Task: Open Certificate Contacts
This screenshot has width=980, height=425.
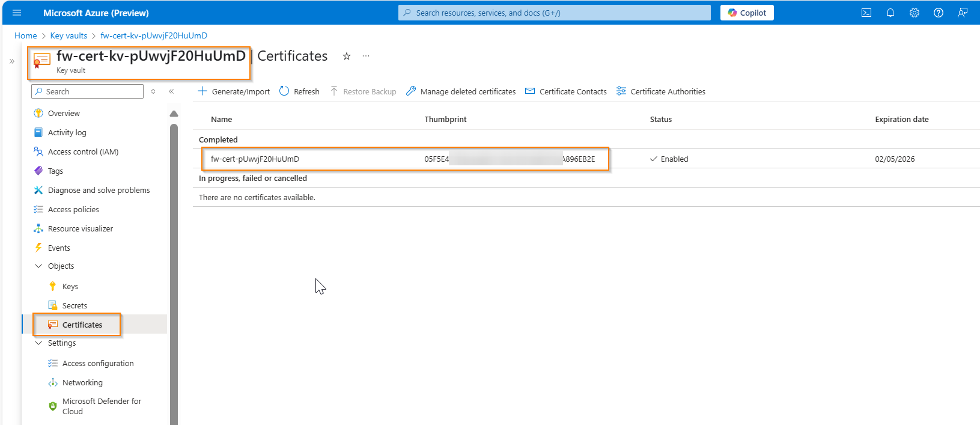Action: point(566,91)
